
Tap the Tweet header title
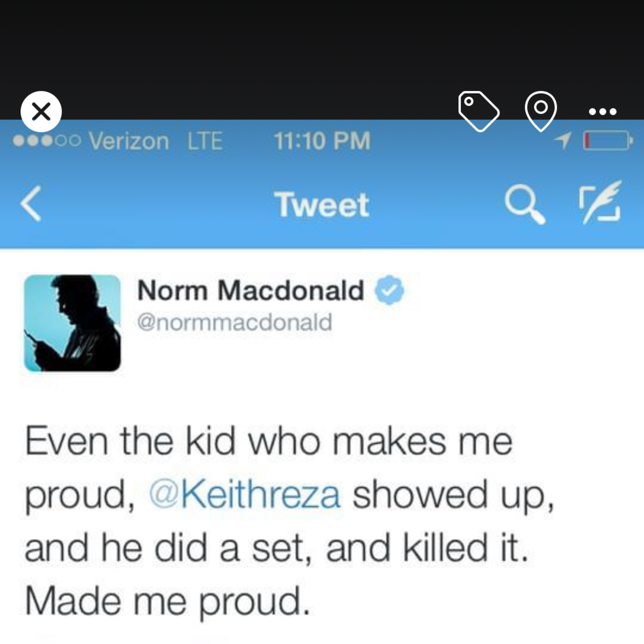coord(322,204)
